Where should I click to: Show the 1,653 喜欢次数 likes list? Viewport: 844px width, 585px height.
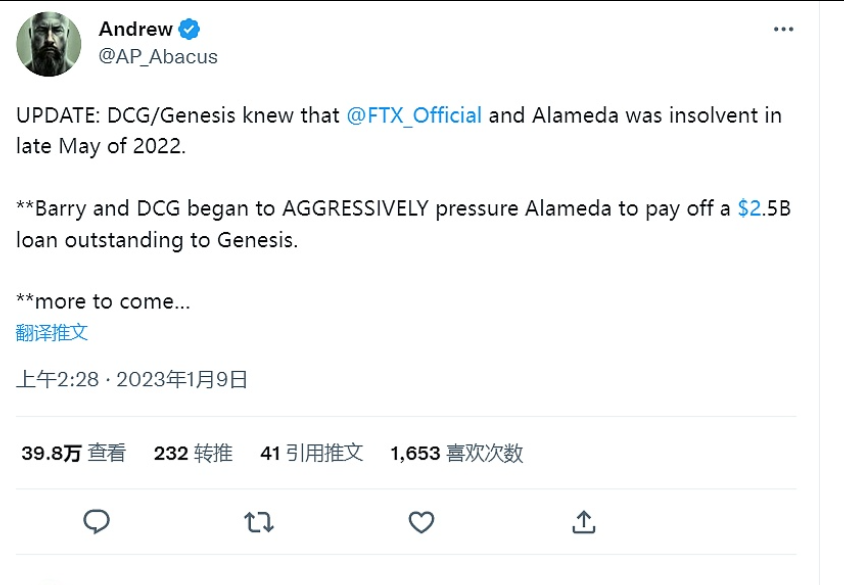click(x=456, y=453)
